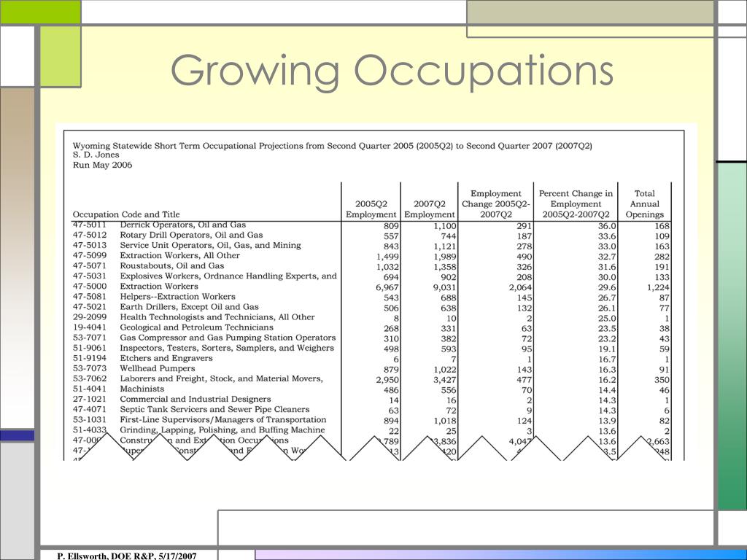Select the Machinists row title
Viewport: 747px width, 560px height.
tap(142, 389)
